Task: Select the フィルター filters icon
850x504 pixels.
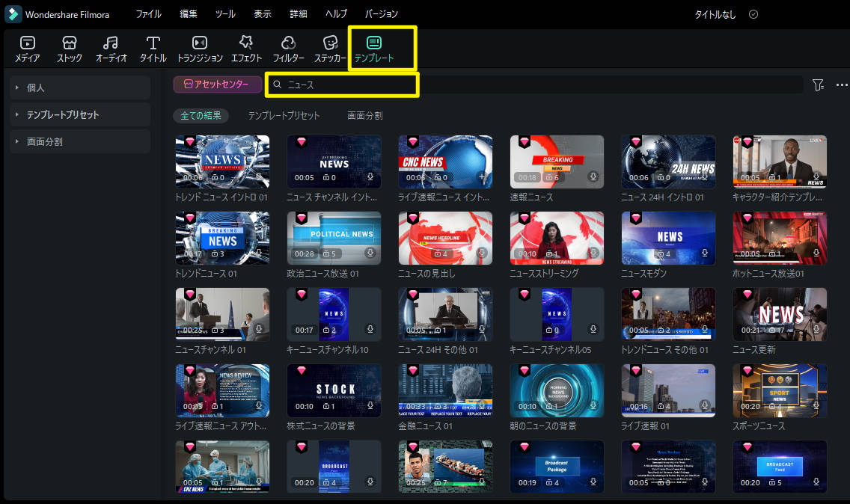Action: [x=288, y=49]
